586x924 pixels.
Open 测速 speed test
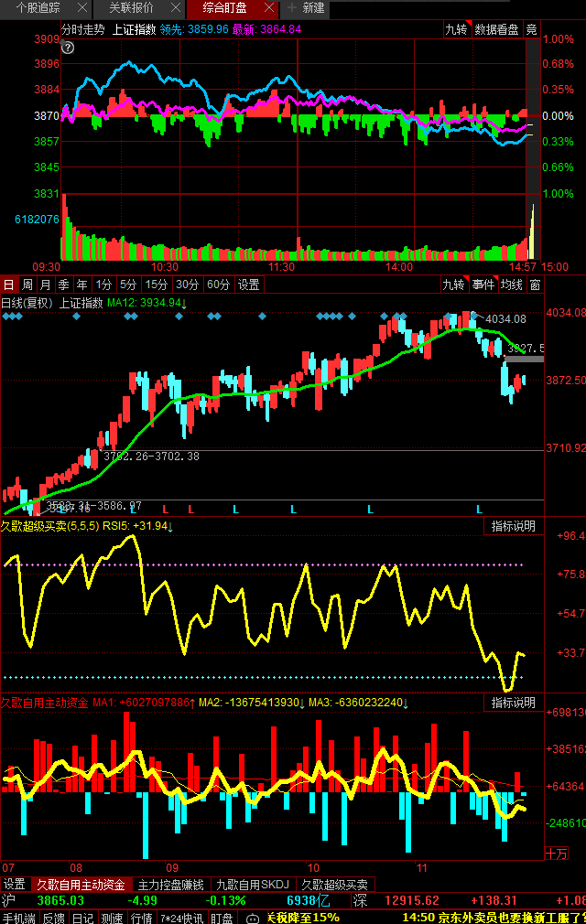coord(112,918)
